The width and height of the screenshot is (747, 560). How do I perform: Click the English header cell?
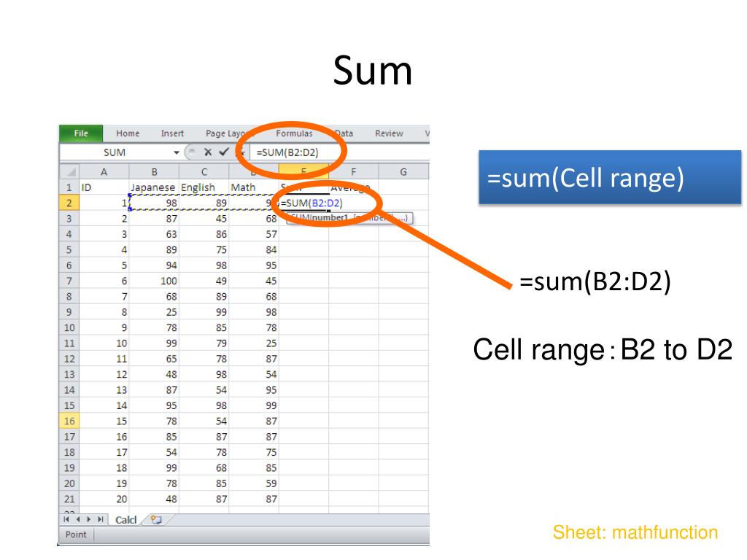coord(204,187)
